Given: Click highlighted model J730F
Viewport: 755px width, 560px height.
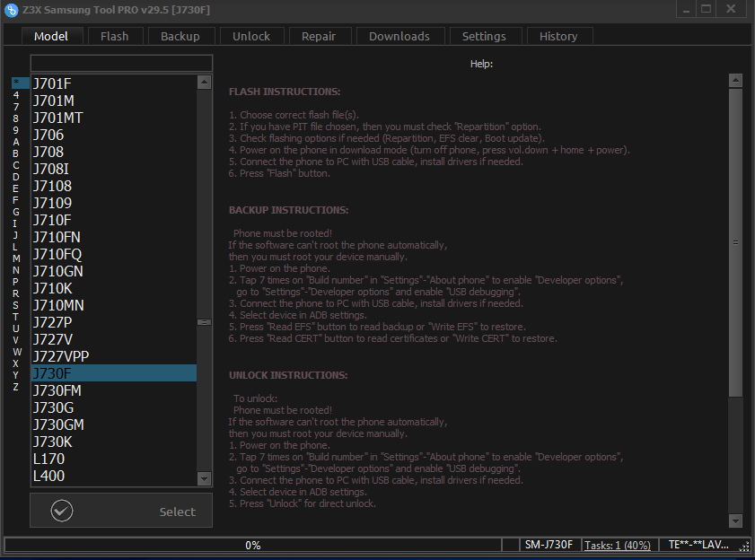Looking at the screenshot, I should tap(114, 373).
